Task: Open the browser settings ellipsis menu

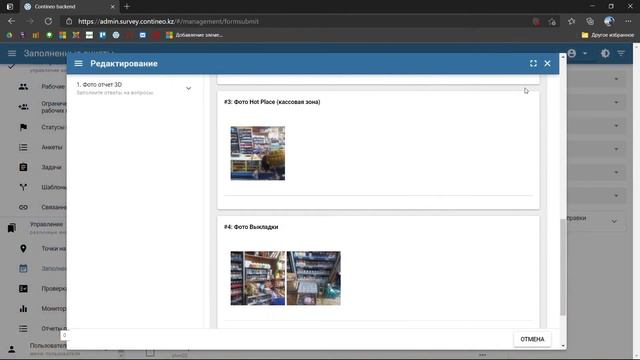Action: pyautogui.click(x=628, y=21)
